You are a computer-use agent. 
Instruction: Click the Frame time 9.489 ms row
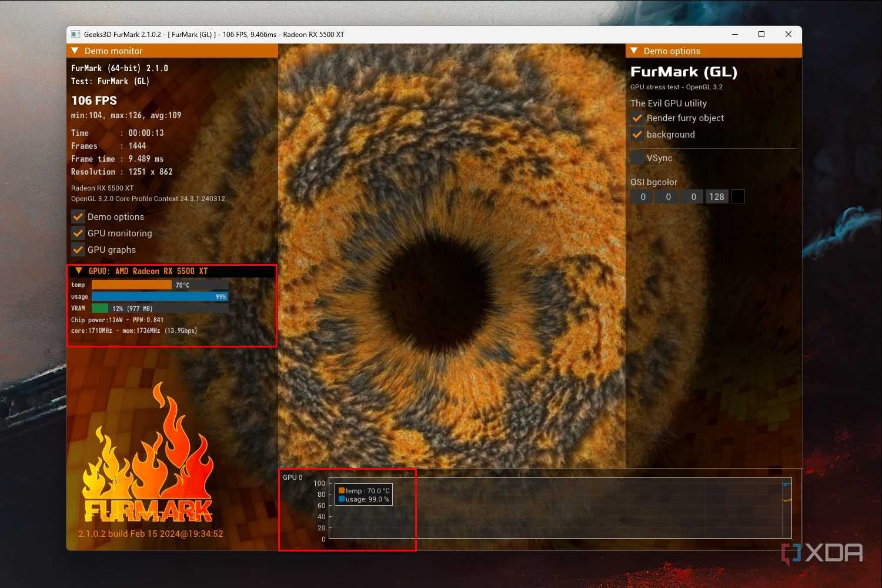pyautogui.click(x=118, y=159)
